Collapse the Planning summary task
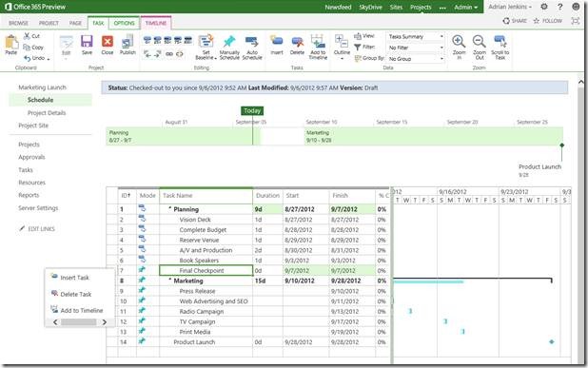This screenshot has height=368, width=588. pos(170,209)
